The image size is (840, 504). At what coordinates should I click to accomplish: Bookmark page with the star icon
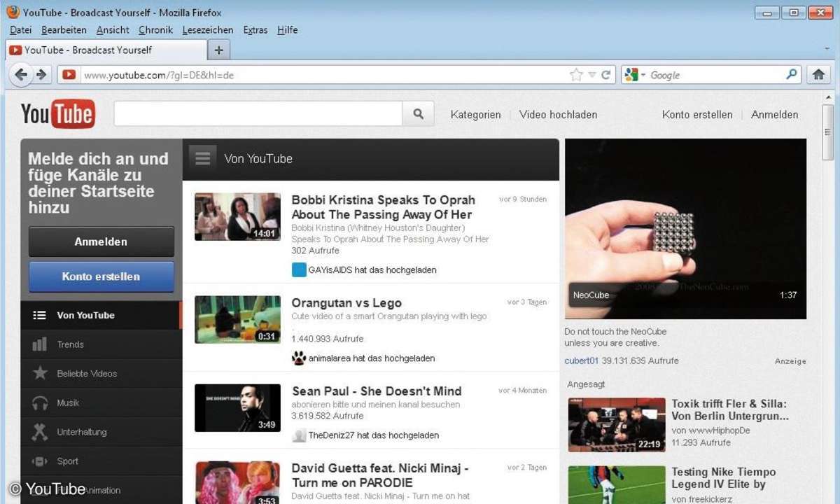click(576, 75)
